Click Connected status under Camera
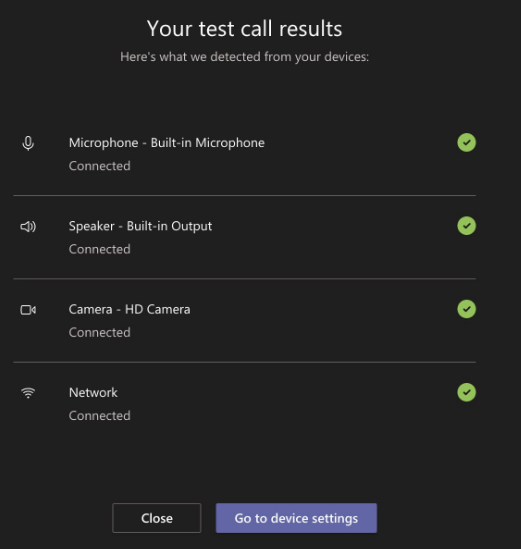The image size is (521, 549). pos(99,333)
